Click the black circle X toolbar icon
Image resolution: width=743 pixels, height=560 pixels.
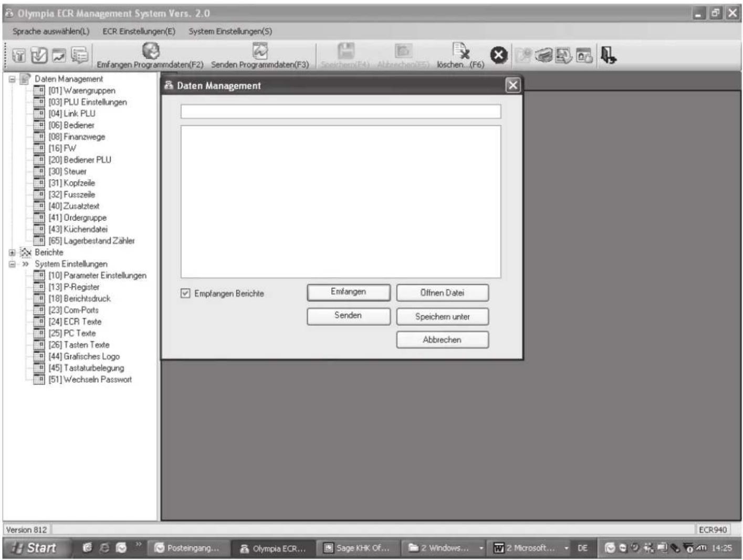[499, 55]
